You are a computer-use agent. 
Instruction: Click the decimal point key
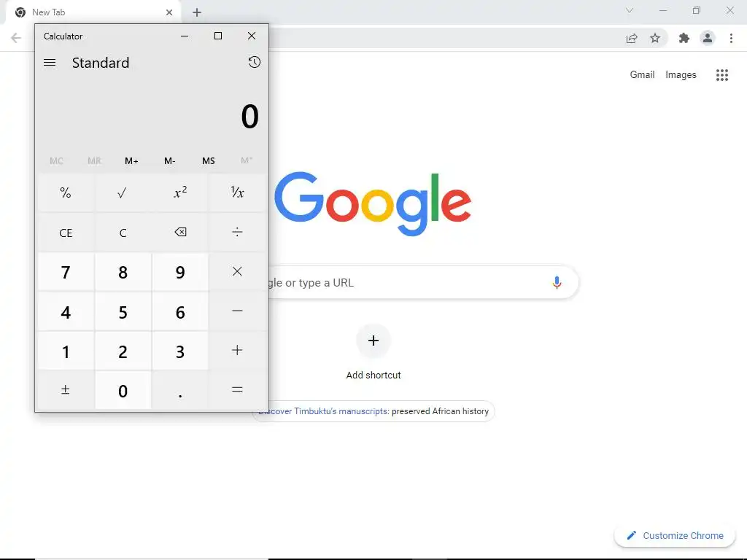(180, 391)
